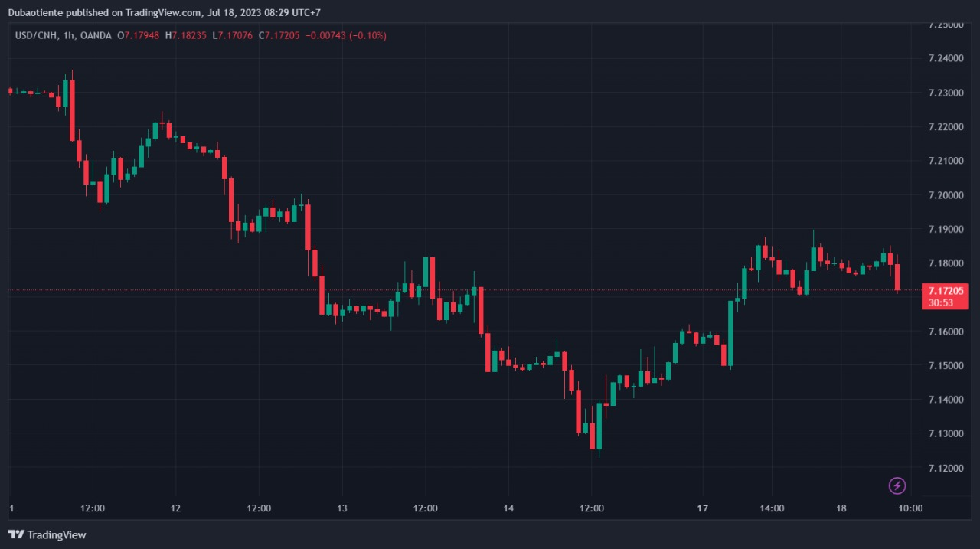Click the date 13 on the time axis
This screenshot has width=980, height=549.
342,508
